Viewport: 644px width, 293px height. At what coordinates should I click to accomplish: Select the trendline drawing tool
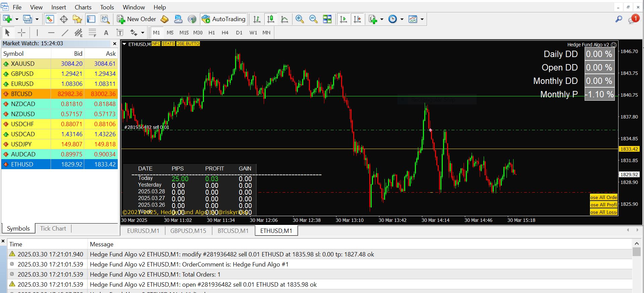coord(65,33)
